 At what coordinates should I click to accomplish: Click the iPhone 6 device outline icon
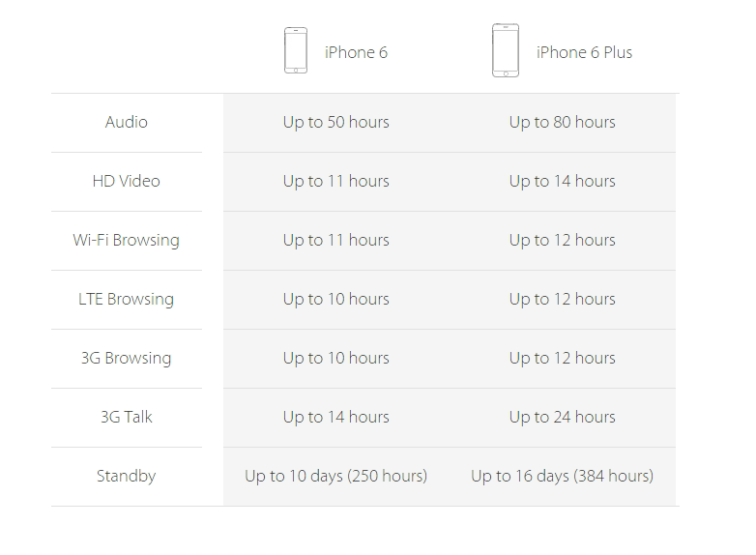296,50
